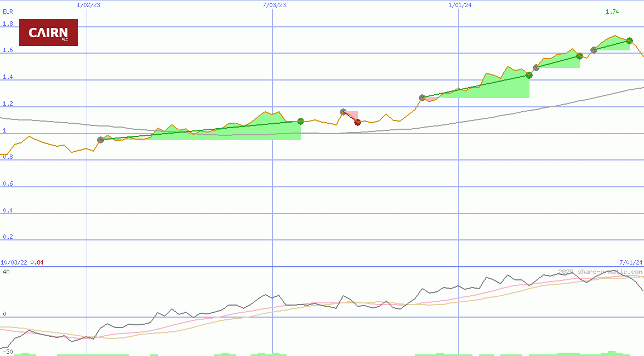This screenshot has width=644, height=356.
Task: Click the 1.8 price axis label
Action: coord(8,24)
